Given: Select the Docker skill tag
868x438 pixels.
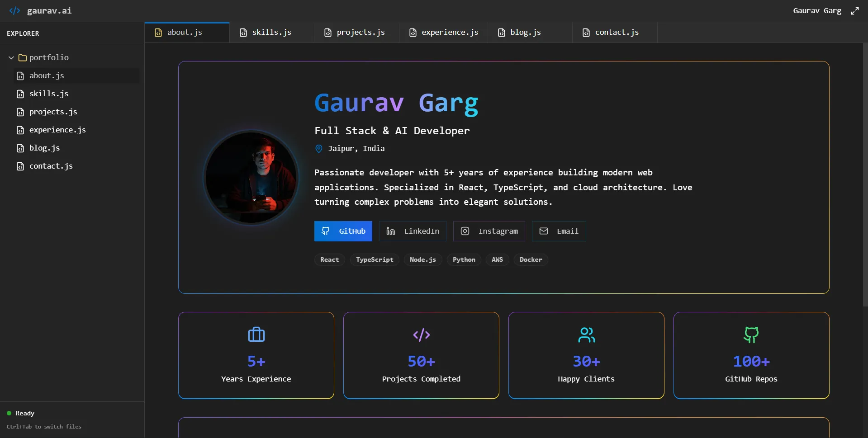Looking at the screenshot, I should [x=531, y=259].
